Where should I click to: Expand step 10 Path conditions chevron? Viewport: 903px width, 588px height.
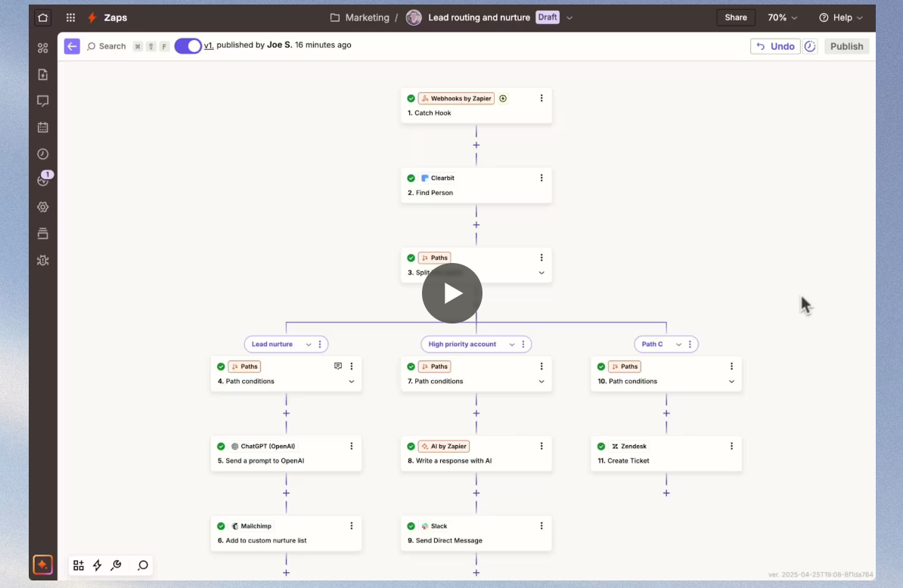click(731, 382)
